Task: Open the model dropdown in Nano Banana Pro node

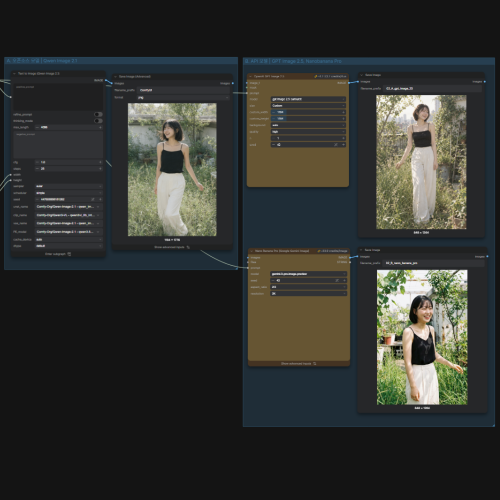Action: click(308, 274)
